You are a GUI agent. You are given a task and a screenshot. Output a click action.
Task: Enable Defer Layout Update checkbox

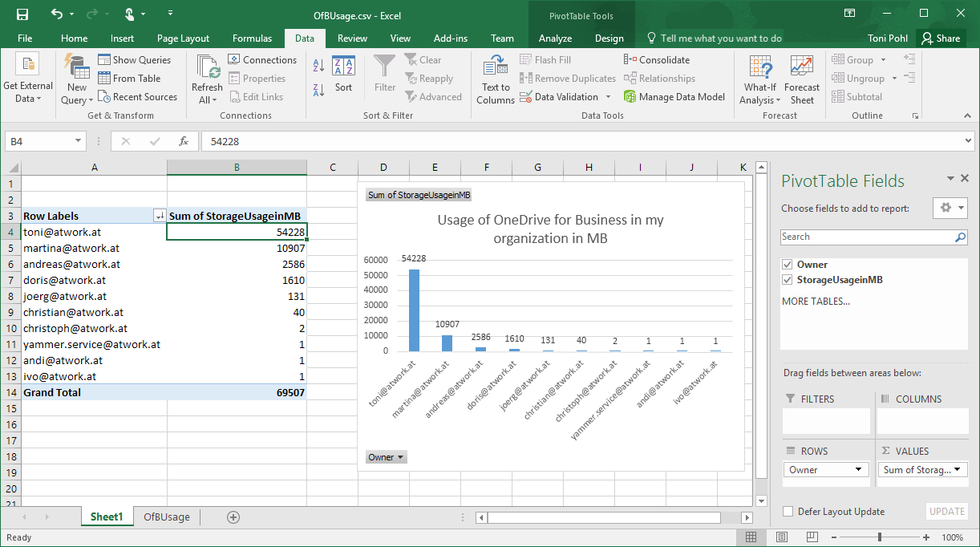[788, 512]
